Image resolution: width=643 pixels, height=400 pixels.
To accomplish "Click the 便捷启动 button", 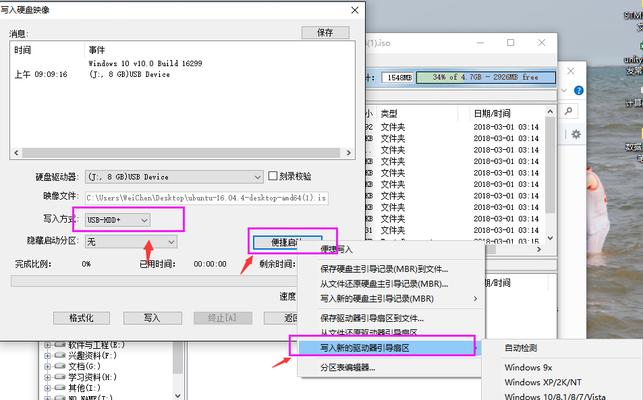I will pos(287,242).
